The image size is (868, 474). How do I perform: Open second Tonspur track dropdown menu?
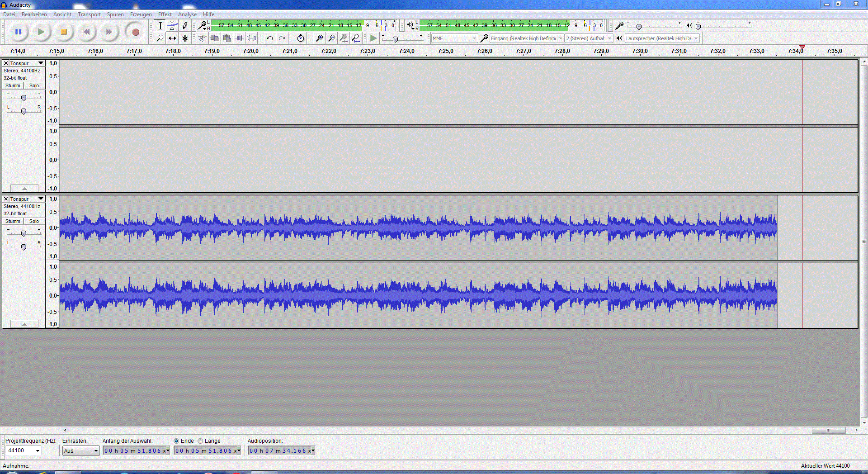tap(27, 199)
